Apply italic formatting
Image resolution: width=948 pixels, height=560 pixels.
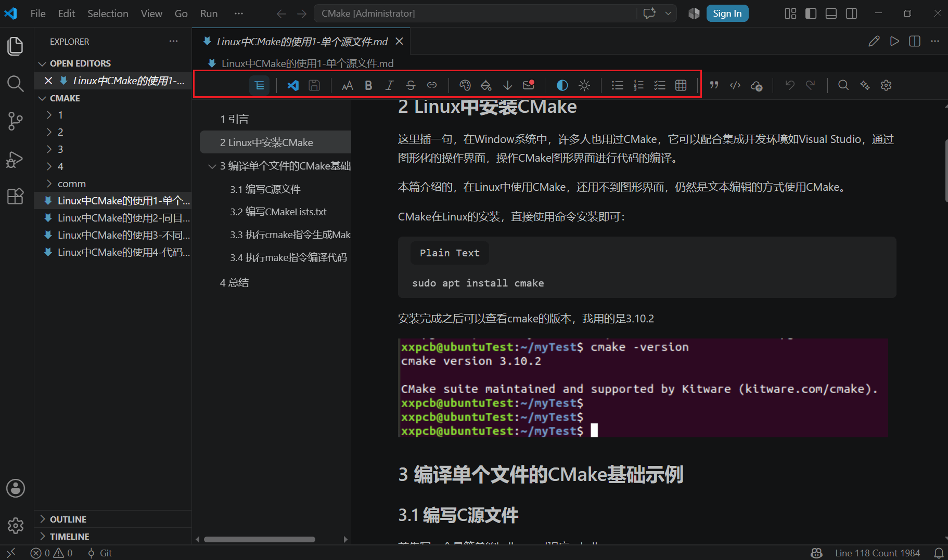coord(389,85)
